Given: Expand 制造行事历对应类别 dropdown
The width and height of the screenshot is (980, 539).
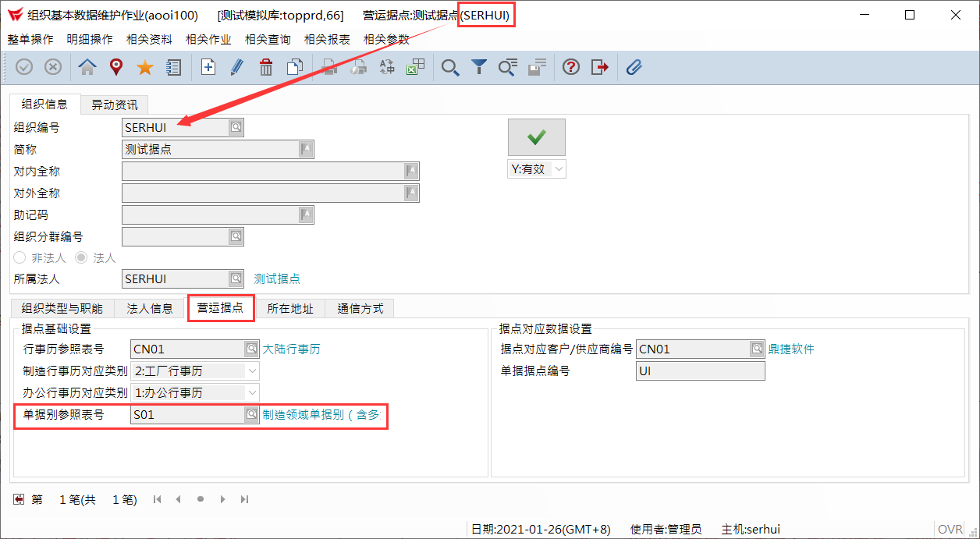Looking at the screenshot, I should coord(253,371).
